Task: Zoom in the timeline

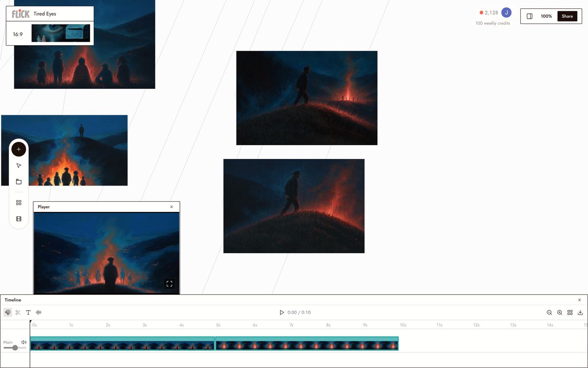Action: pos(560,313)
